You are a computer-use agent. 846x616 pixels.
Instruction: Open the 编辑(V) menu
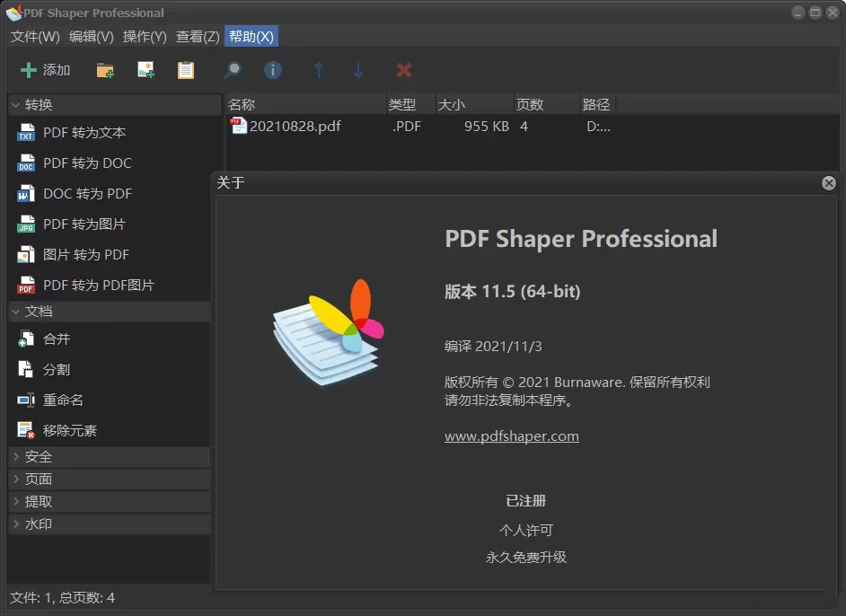[92, 36]
